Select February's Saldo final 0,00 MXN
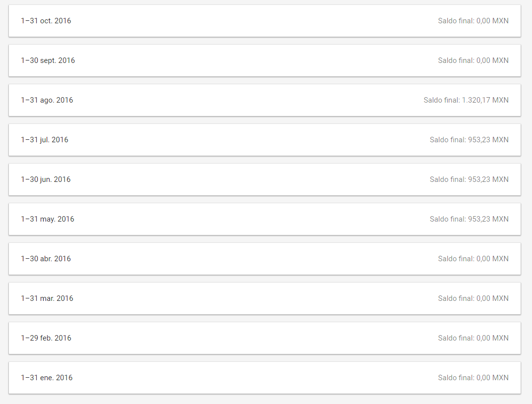532x404 pixels. pos(473,338)
